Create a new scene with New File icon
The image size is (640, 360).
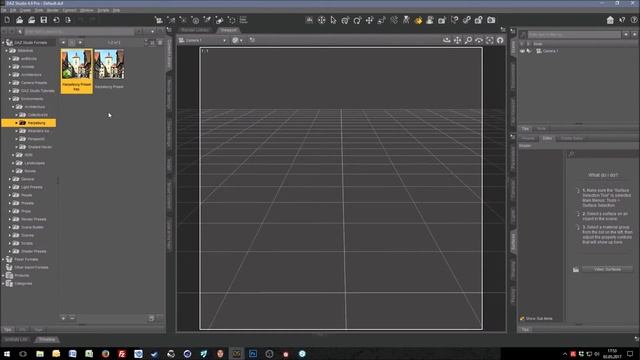pyautogui.click(x=7, y=20)
